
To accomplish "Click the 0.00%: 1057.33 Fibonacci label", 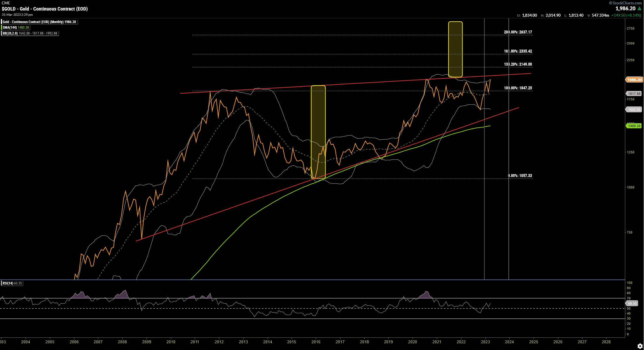I will point(520,176).
